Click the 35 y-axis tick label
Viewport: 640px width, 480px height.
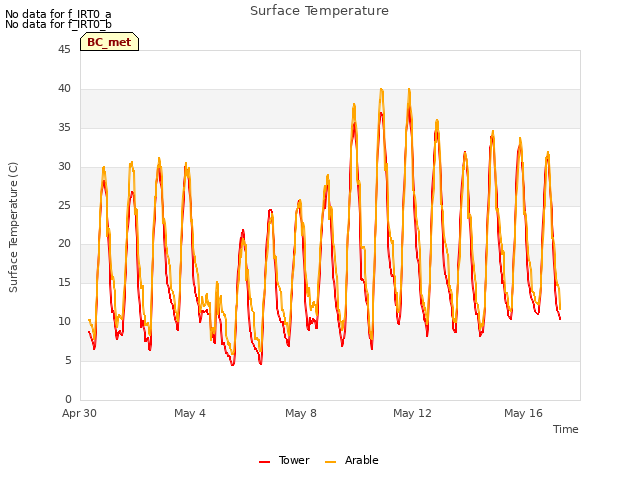64,128
